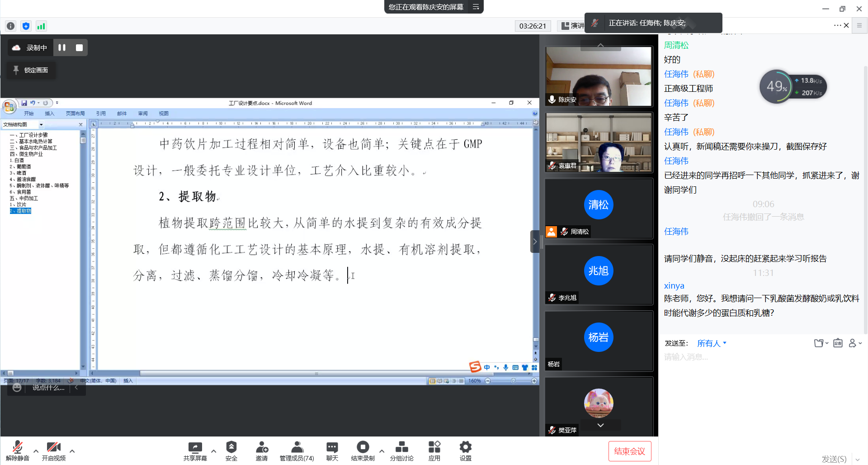
Task: Click the 锁定画面 button
Action: coord(31,70)
